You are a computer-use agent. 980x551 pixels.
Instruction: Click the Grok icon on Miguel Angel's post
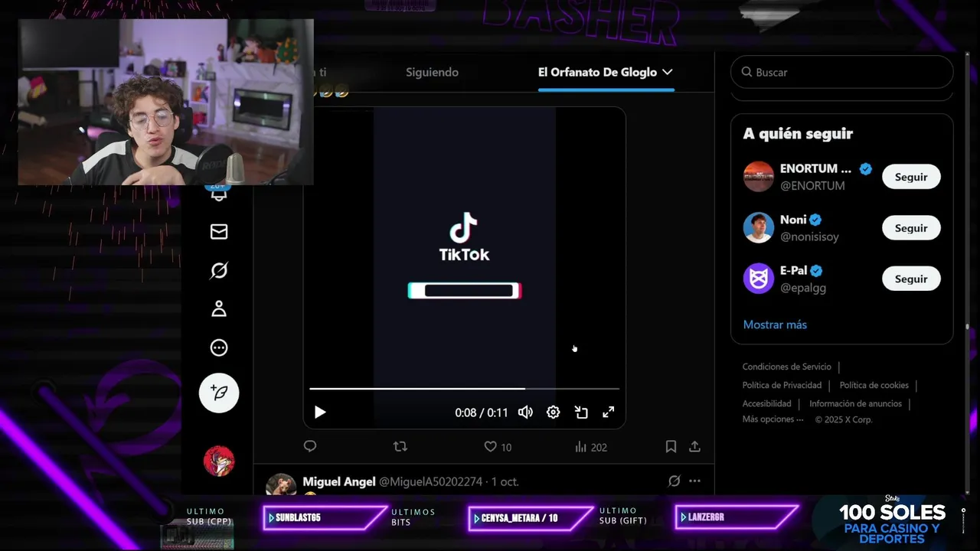[x=674, y=481]
